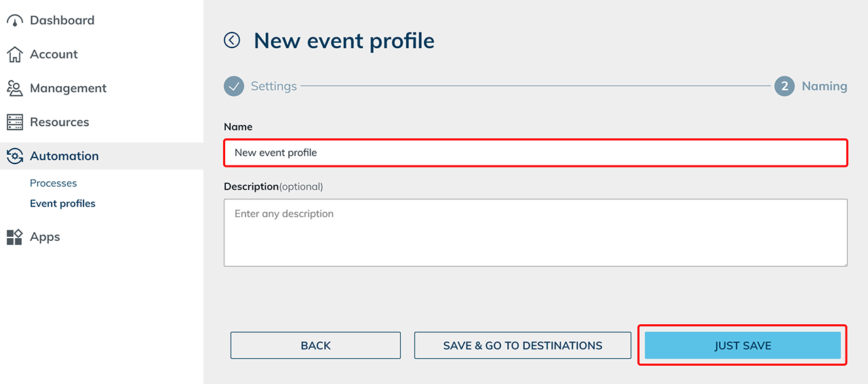
Task: Click the circled back arrow beside title
Action: [x=232, y=41]
